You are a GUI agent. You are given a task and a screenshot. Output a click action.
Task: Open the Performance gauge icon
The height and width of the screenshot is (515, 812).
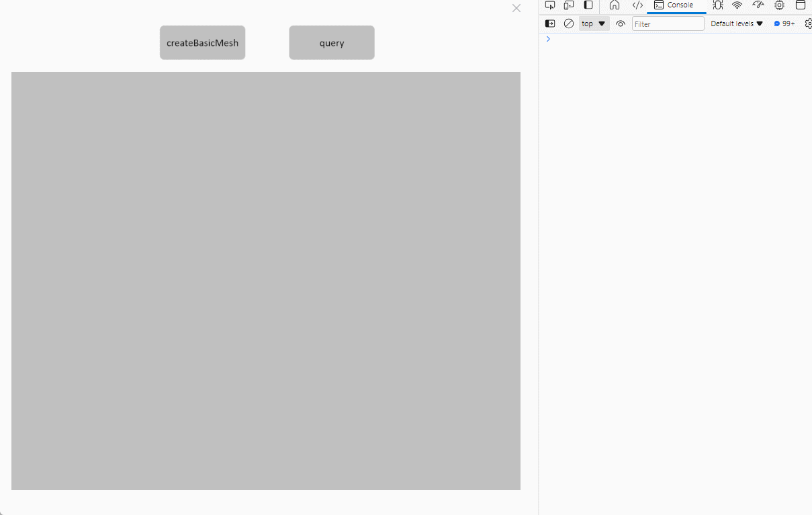(x=758, y=5)
